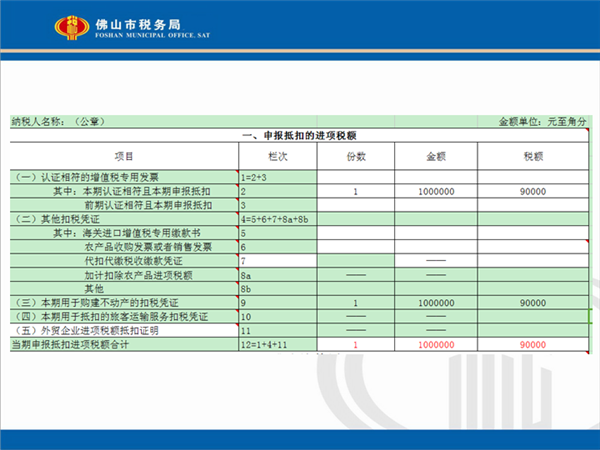Click the 金额单位:元至角分 label
Image resolution: width=600 pixels, height=450 pixels.
tap(542, 122)
